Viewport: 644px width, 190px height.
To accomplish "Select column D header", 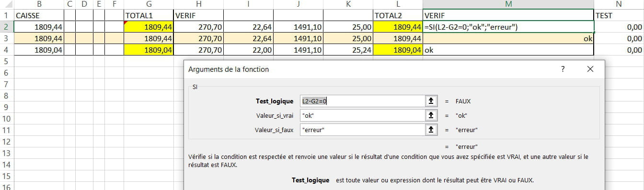I will (84, 4).
